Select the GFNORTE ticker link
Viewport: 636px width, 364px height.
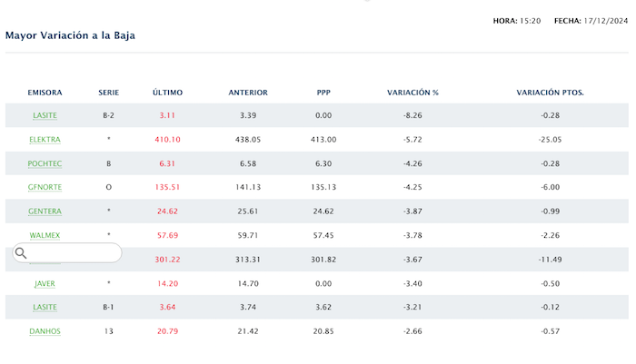(x=45, y=187)
